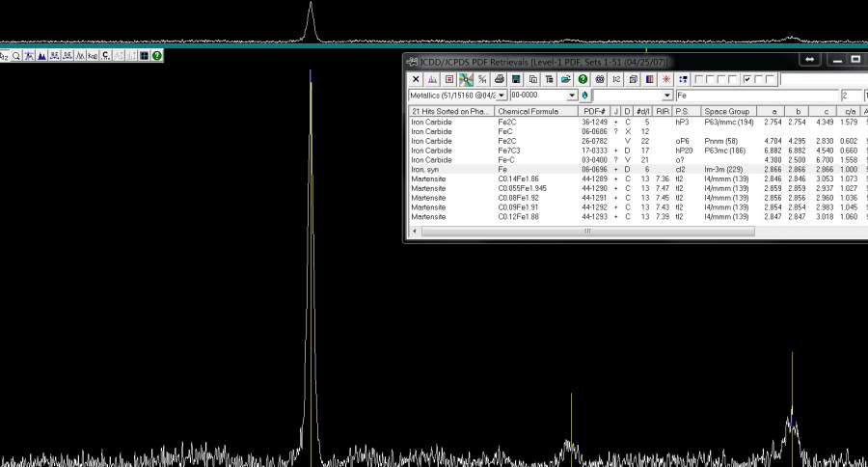Click the four-pane grid icon in main toolbar

pos(144,56)
